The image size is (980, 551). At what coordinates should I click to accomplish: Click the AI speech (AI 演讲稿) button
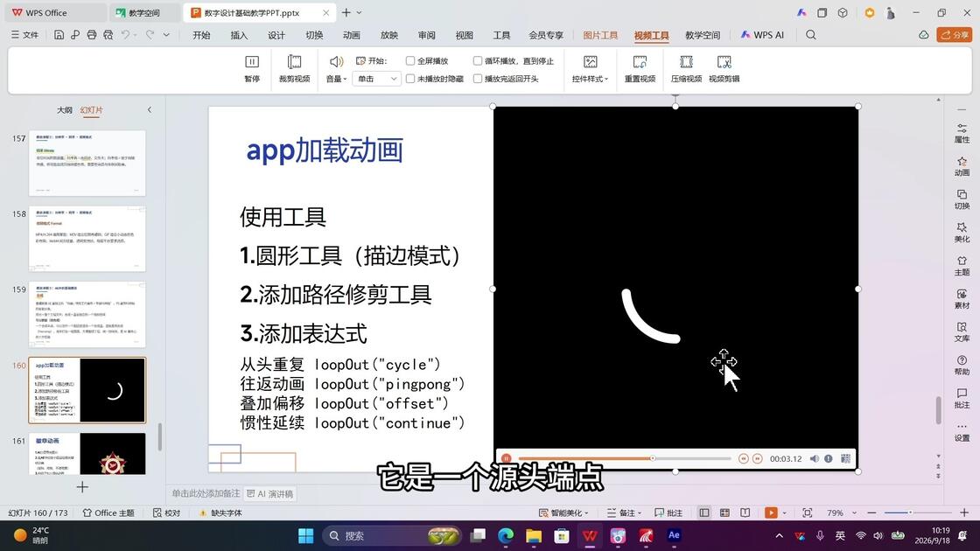(x=270, y=493)
